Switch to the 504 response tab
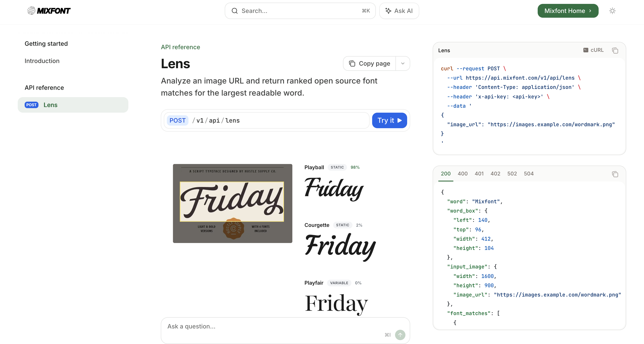644x344 pixels. (529, 174)
